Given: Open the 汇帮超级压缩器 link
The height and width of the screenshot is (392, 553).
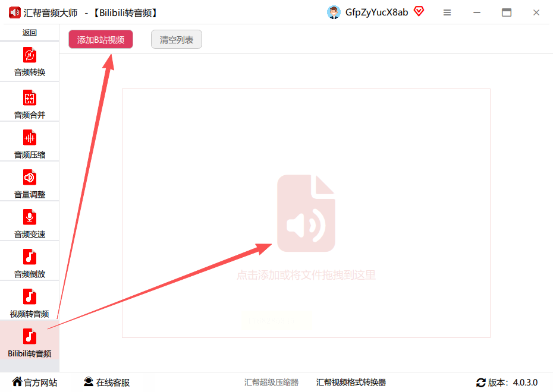Looking at the screenshot, I should (x=271, y=382).
